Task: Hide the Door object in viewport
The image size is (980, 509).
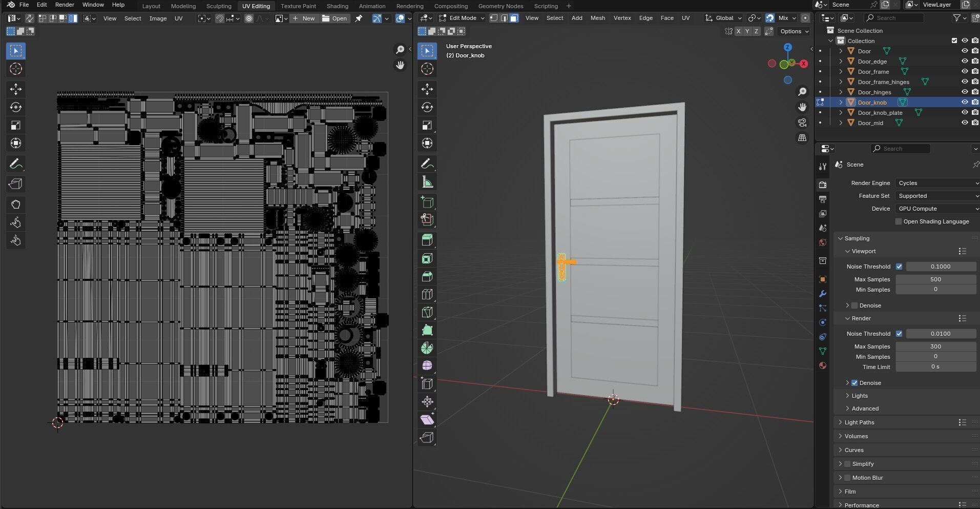Action: tap(965, 51)
